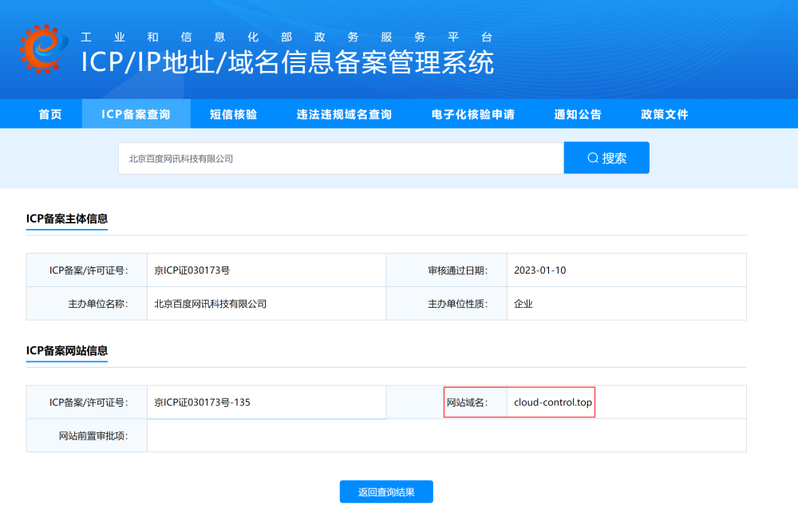
Task: Click the approval date 2023-01-10
Action: 540,270
